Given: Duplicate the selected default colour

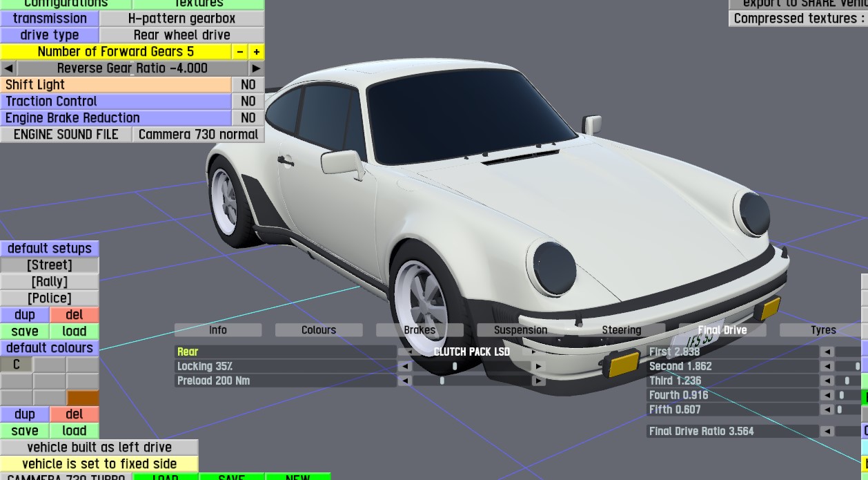Looking at the screenshot, I should point(25,414).
